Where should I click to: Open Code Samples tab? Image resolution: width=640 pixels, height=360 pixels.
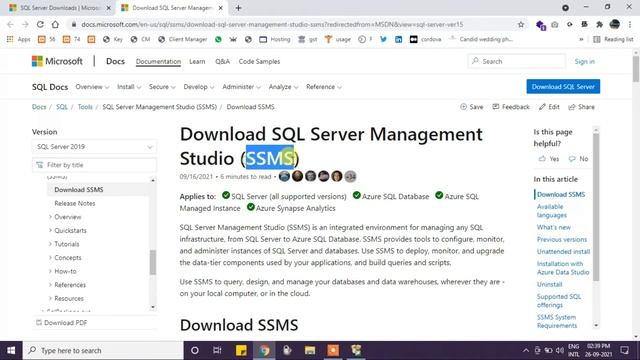[259, 62]
